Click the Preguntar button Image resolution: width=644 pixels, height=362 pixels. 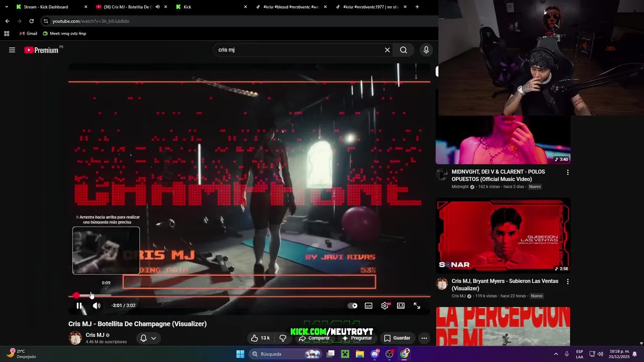coord(357,338)
